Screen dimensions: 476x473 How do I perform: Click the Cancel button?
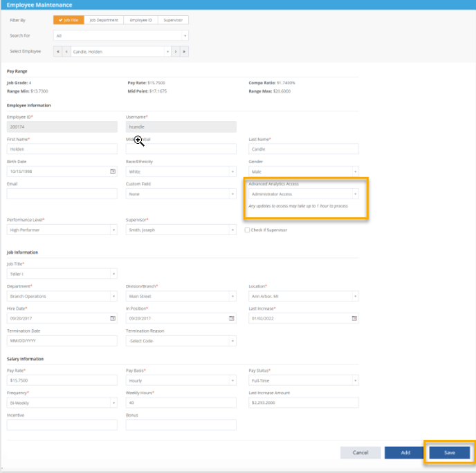pyautogui.click(x=360, y=453)
